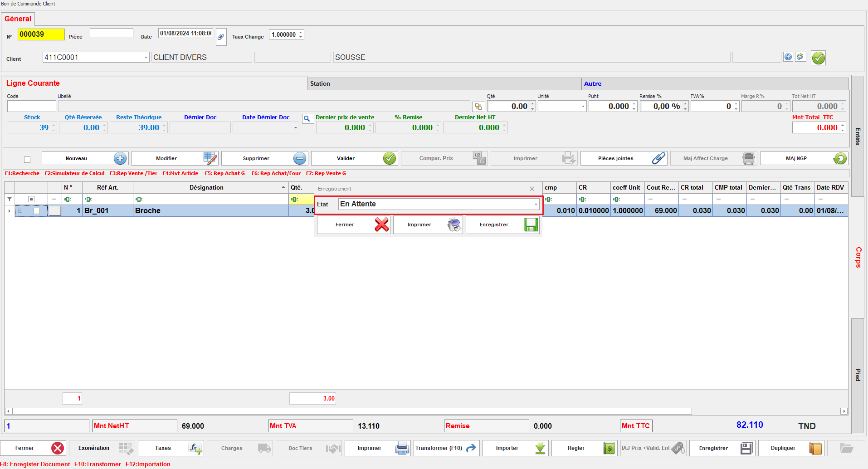Click the Date field 01/08/2024
This screenshot has height=469, width=868.
coord(185,33)
